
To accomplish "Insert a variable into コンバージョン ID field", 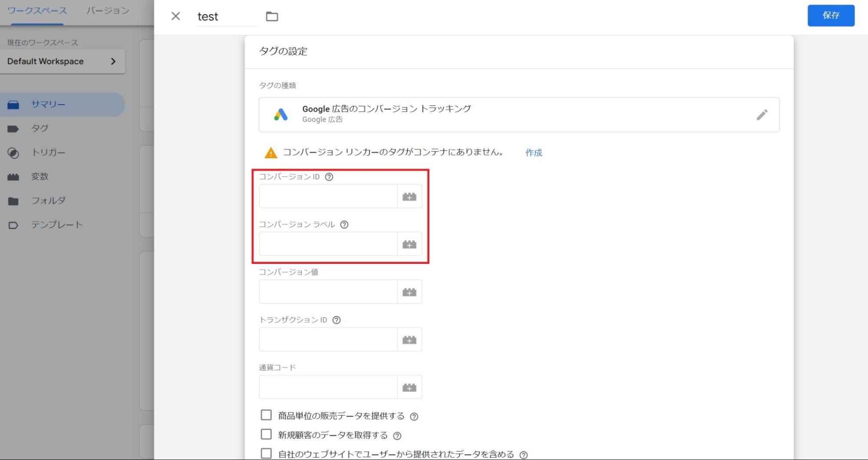I will point(409,196).
